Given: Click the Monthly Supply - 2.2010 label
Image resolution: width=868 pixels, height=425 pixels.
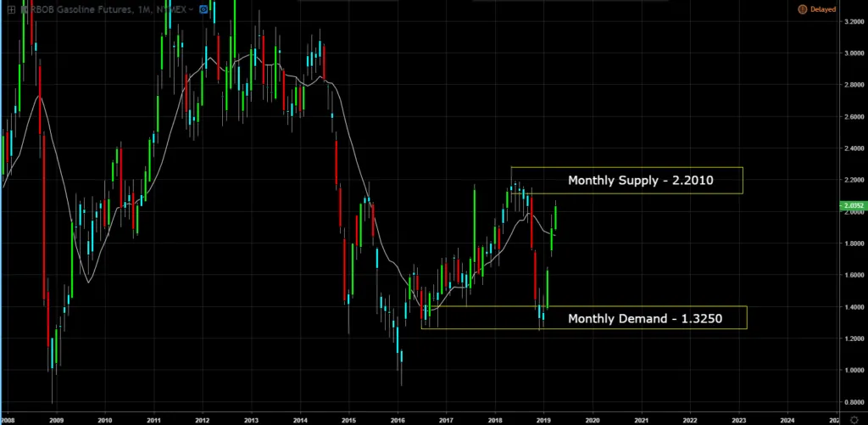Looking at the screenshot, I should [x=641, y=180].
